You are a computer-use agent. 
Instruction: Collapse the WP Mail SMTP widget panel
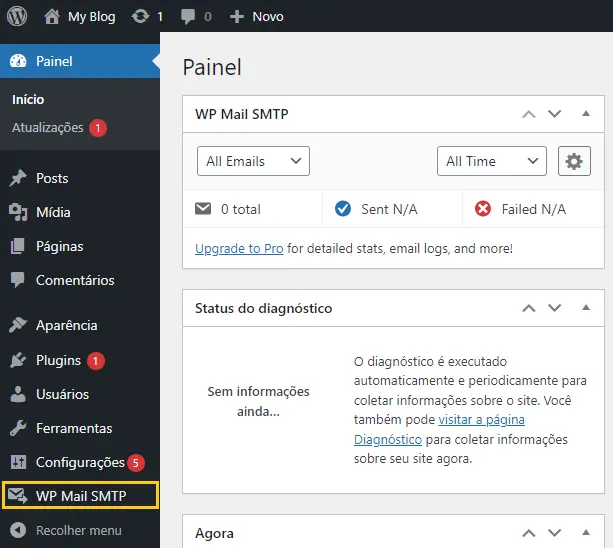[x=586, y=114]
